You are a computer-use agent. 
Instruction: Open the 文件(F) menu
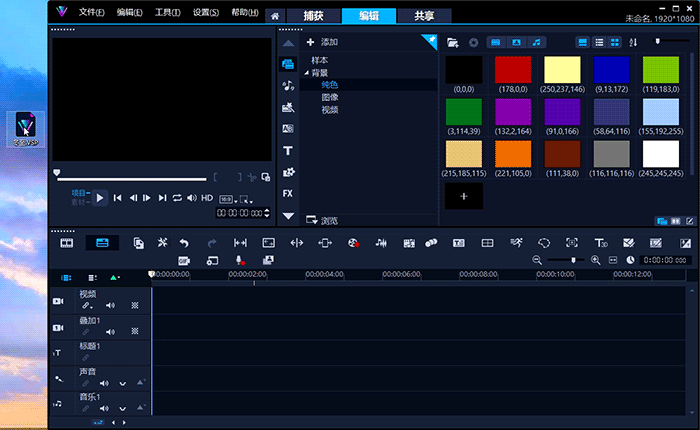tap(91, 12)
